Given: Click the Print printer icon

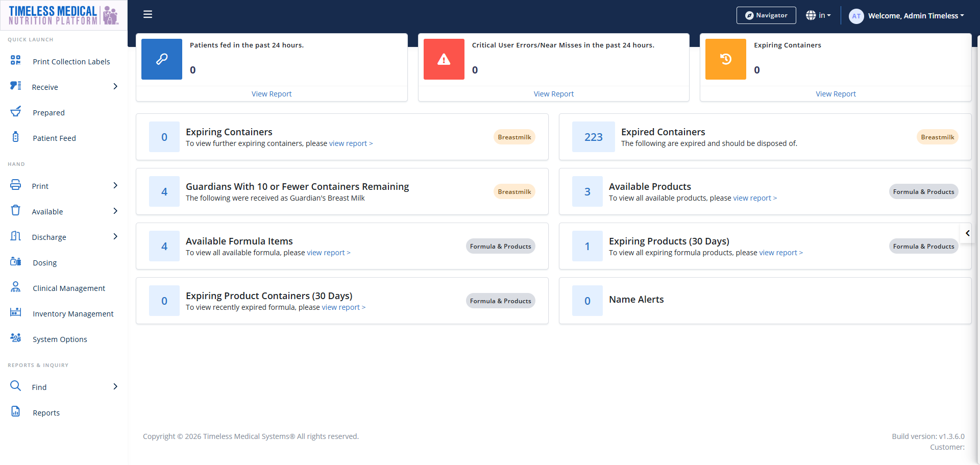Looking at the screenshot, I should click(x=16, y=185).
